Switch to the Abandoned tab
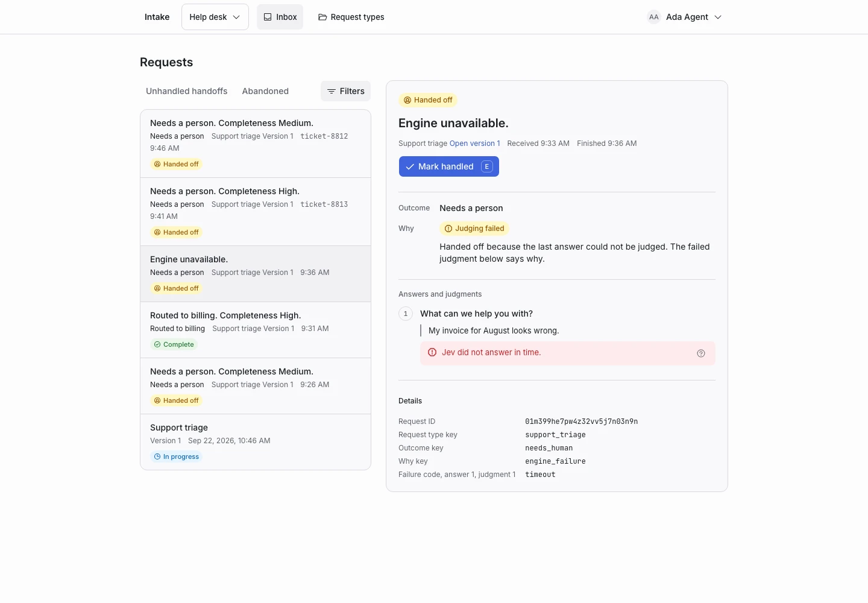Image resolution: width=868 pixels, height=603 pixels. coord(265,91)
